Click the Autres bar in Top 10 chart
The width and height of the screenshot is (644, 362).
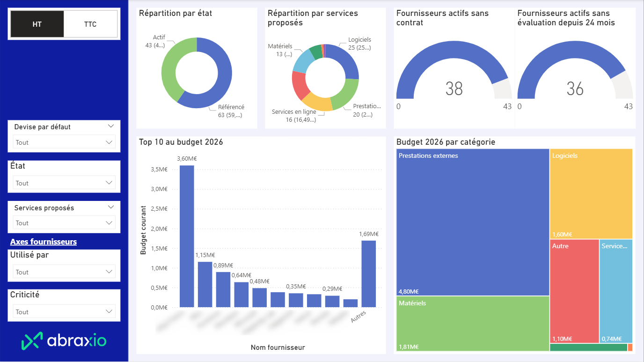[368, 273]
